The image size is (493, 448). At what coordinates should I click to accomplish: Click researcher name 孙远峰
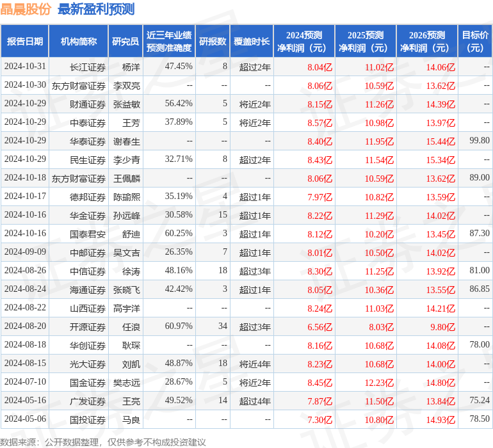coord(127,215)
